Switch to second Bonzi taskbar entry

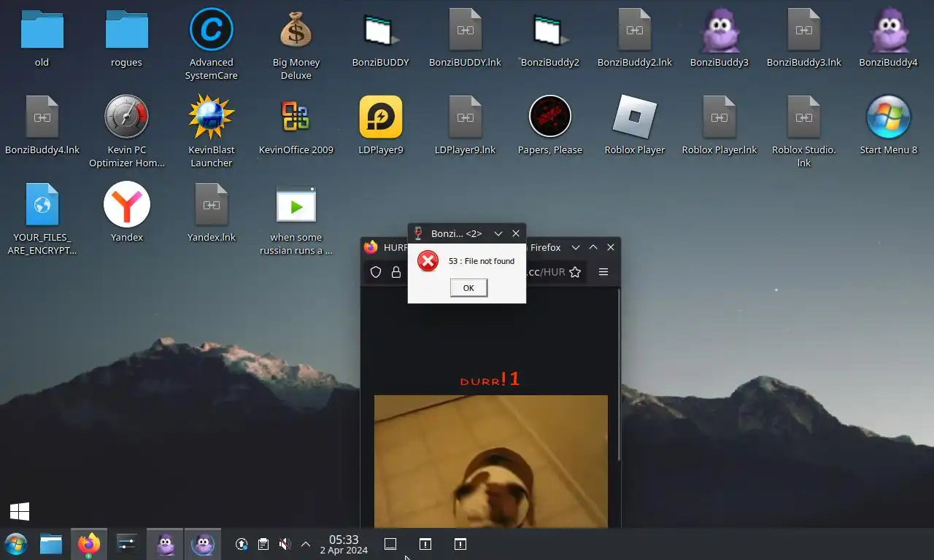pyautogui.click(x=203, y=544)
